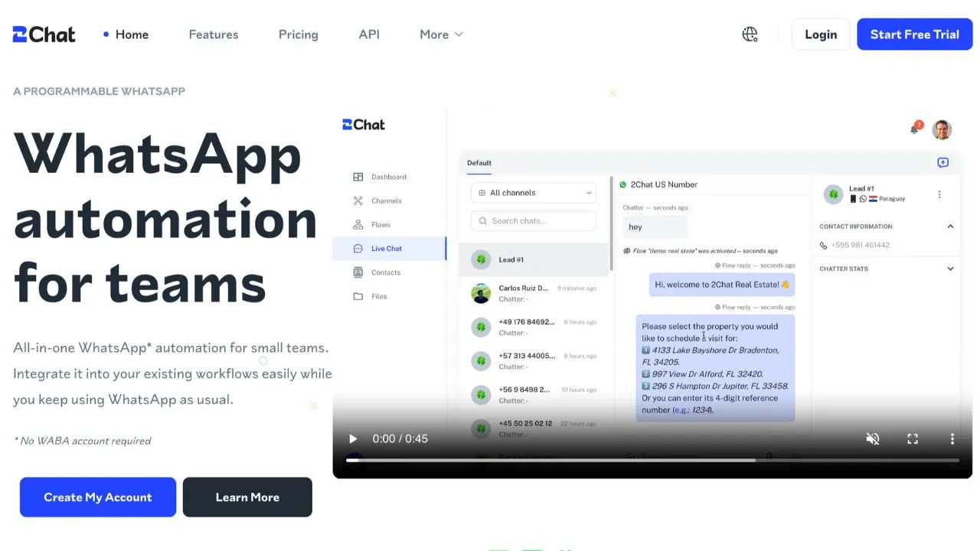Image resolution: width=980 pixels, height=551 pixels.
Task: Select the Lead #1 chat row
Action: point(534,259)
